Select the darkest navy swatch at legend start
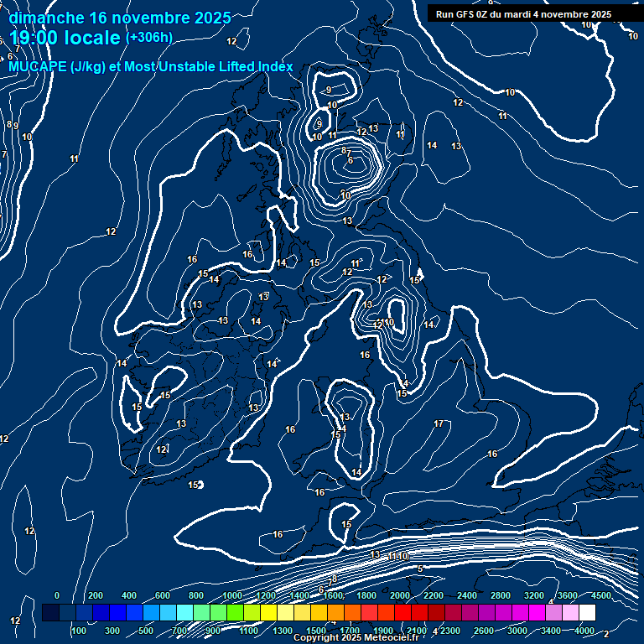644x644 pixels. (x=50, y=613)
